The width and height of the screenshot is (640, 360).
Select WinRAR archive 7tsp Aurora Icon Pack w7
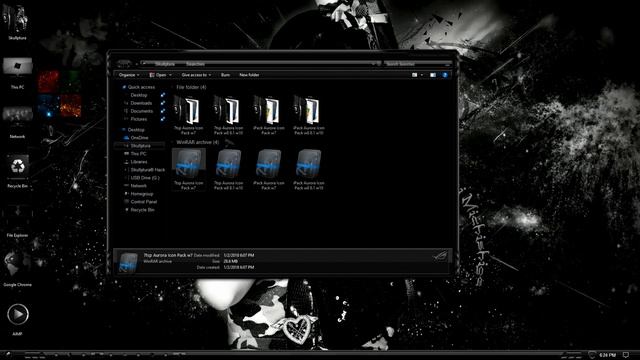(x=188, y=169)
